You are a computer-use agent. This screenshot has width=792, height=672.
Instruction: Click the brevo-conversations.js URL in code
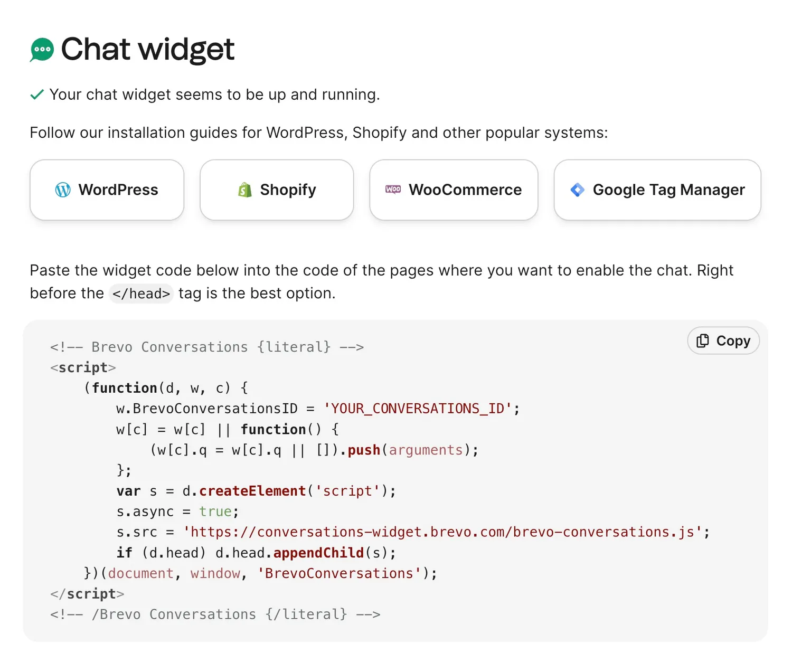[x=442, y=532]
